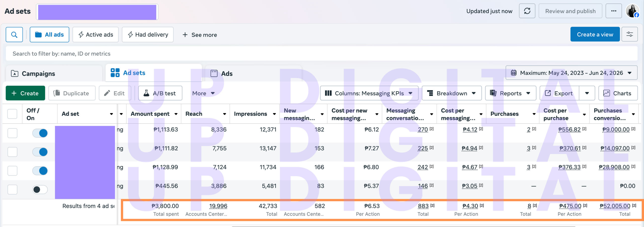Click the purple campaign name box

[x=97, y=12]
